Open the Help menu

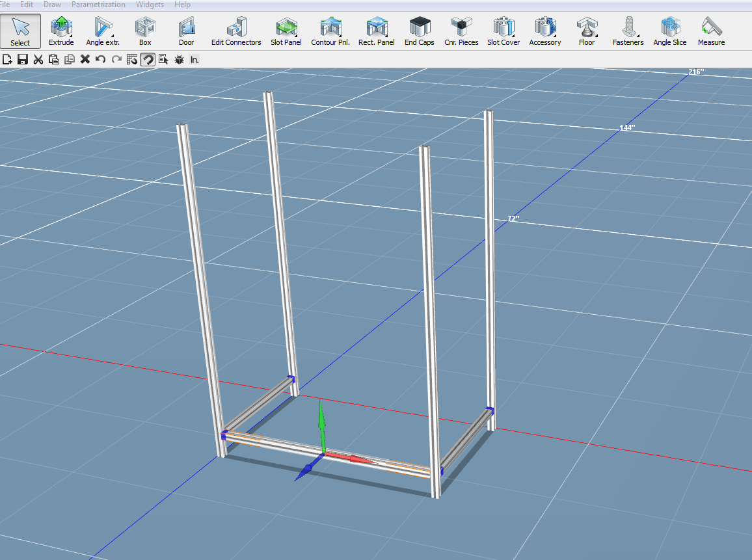pyautogui.click(x=182, y=5)
